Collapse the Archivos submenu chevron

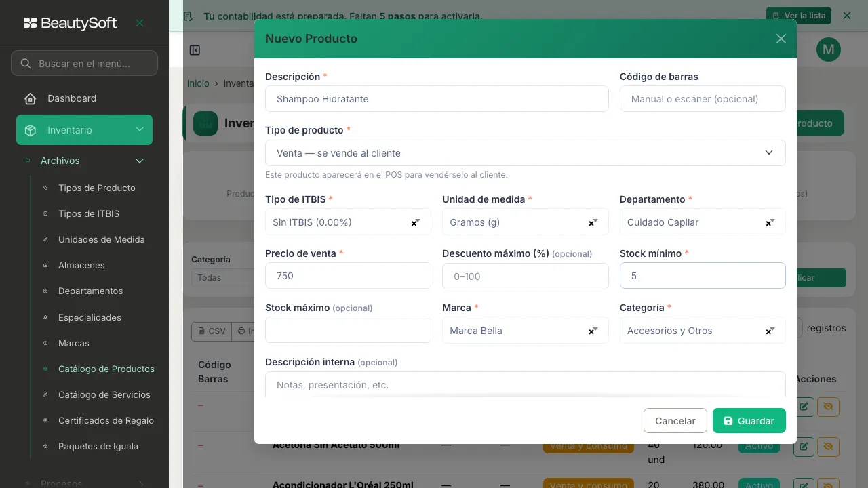[x=140, y=161]
